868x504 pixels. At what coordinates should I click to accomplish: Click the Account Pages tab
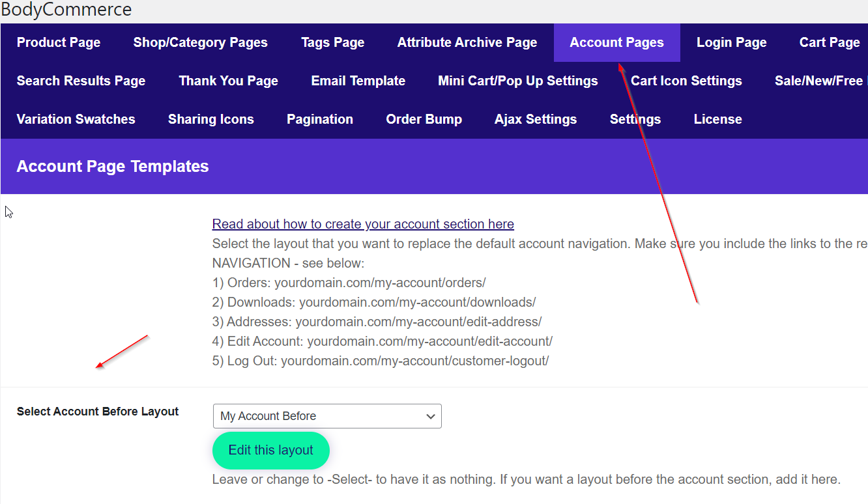coord(616,43)
